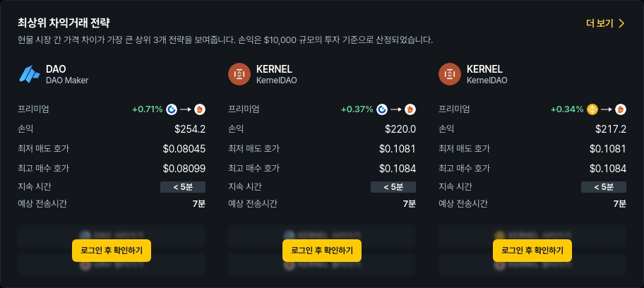Click the right card's KERNEL coin logo

449,74
